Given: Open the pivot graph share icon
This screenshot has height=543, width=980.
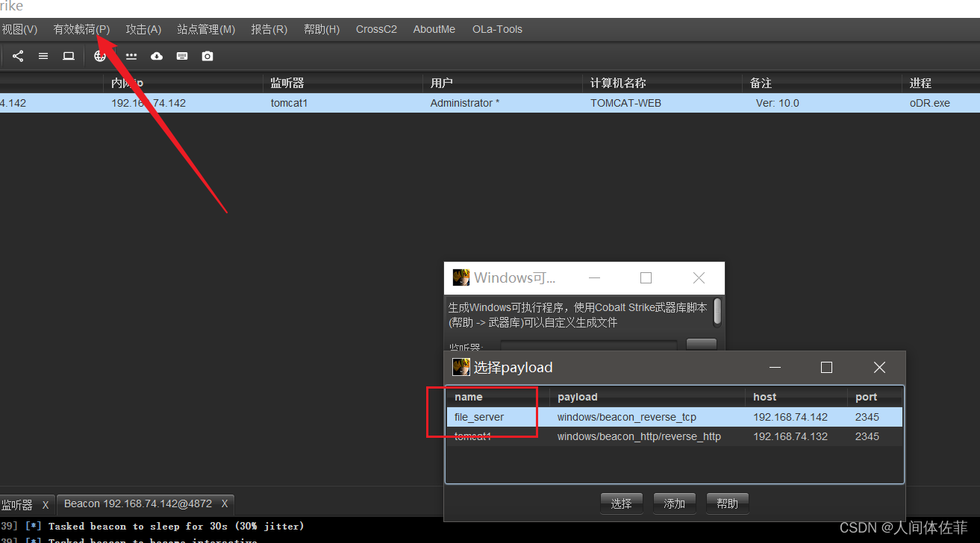Looking at the screenshot, I should click(18, 56).
